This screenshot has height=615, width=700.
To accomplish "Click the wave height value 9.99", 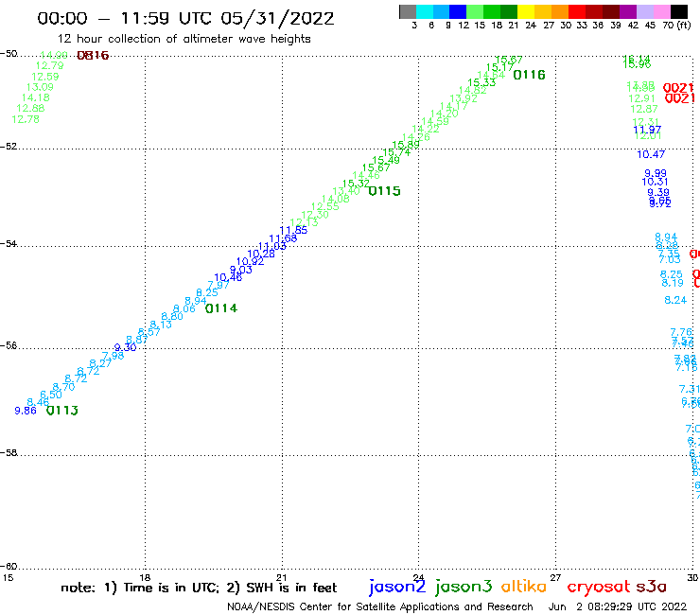I will point(656,173).
